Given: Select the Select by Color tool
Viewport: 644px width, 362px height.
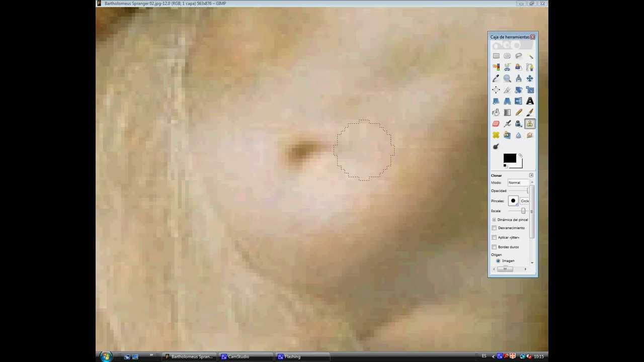Looking at the screenshot, I should [x=496, y=67].
